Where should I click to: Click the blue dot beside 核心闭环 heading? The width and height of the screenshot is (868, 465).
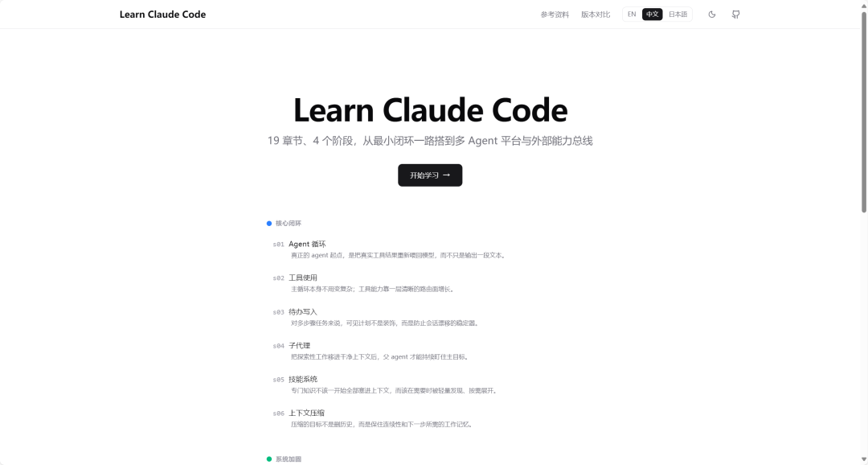click(269, 223)
